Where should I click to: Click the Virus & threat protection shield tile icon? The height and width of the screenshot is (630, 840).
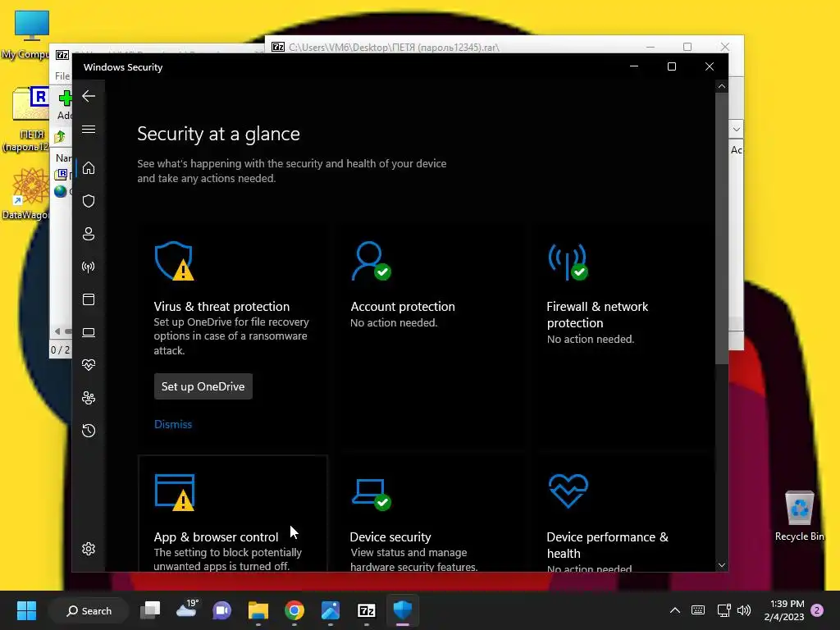point(174,261)
